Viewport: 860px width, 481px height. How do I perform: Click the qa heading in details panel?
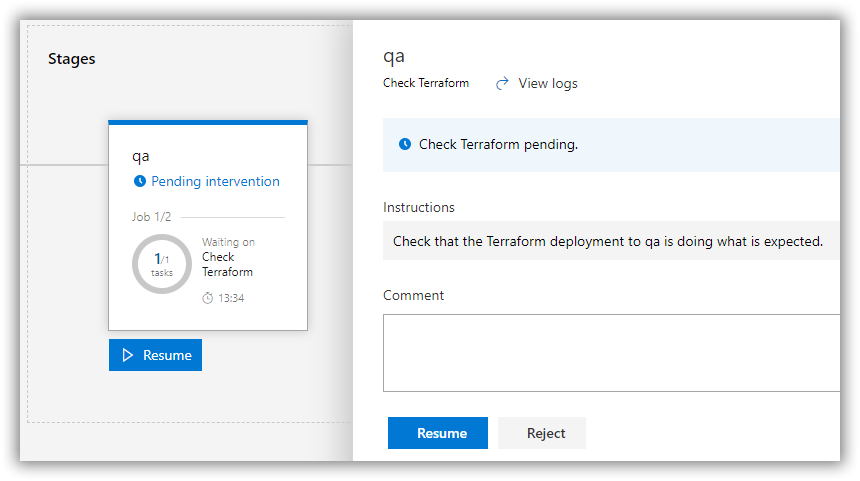[394, 56]
